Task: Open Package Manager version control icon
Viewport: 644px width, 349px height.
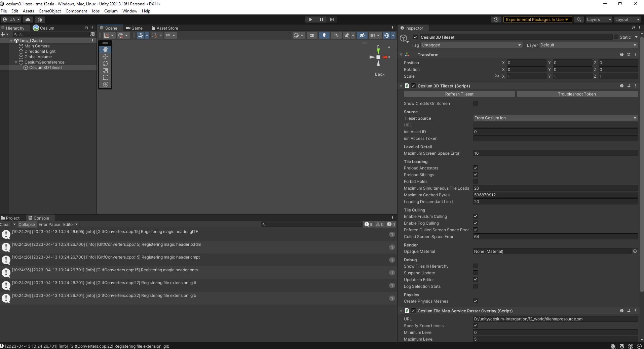Action: coord(40,20)
